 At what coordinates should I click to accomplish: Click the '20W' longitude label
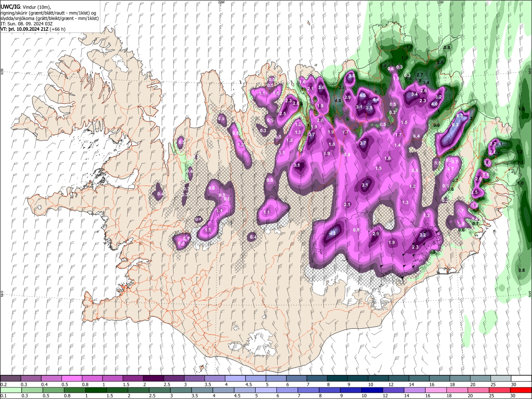pyautogui.click(x=221, y=2)
